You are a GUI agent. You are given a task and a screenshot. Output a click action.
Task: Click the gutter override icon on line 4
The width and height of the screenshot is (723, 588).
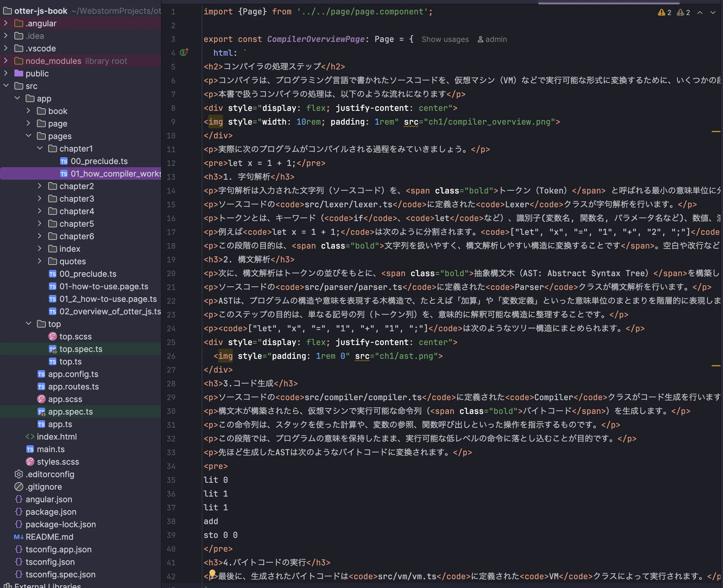184,53
